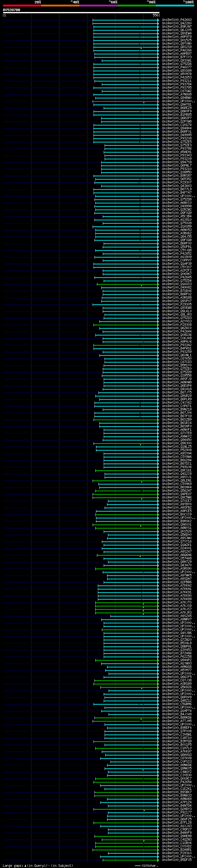Image resolution: width=197 pixels, height=868 pixels.
Task: Select label UniRef100_A7KKA2
Action: point(177,586)
